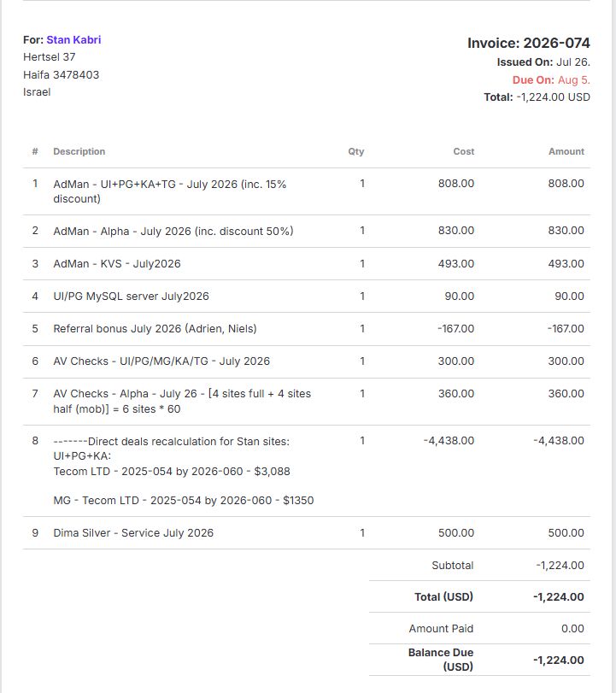The width and height of the screenshot is (616, 693).
Task: Click the Referral bonus July 2026 row
Action: pos(307,329)
